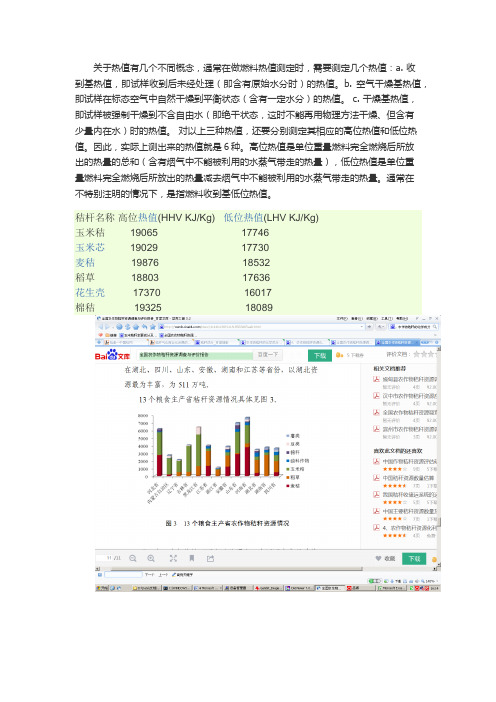Open link starting with 4、农作物秸秆资源

click(x=410, y=528)
